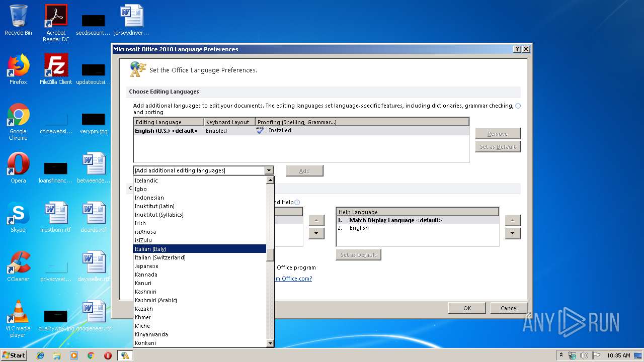Select English in Help Language list
The image size is (644, 362).
click(417, 228)
